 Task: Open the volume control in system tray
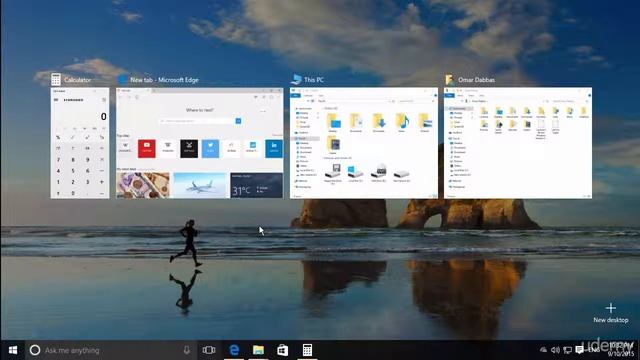(555, 350)
